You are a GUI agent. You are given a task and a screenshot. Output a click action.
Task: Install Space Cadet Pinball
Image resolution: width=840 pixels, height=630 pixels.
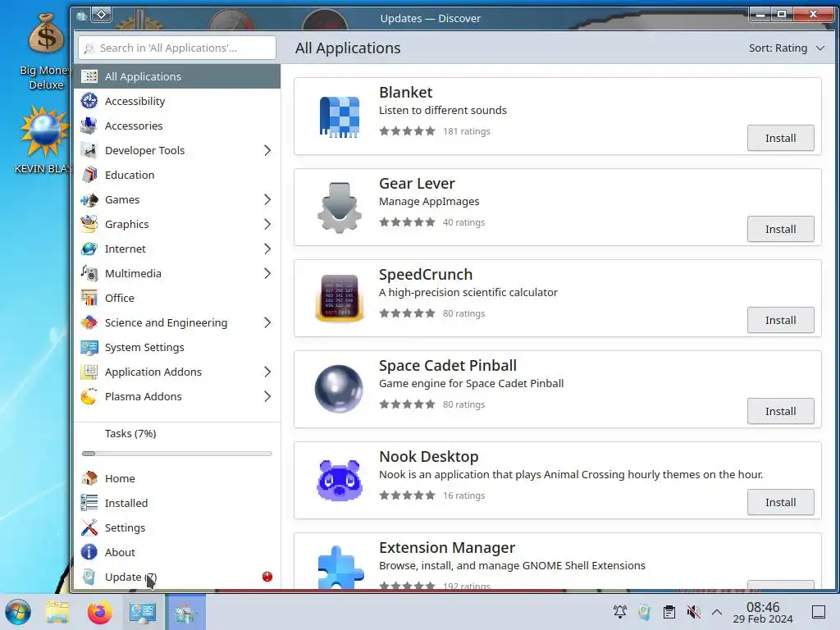tap(781, 412)
